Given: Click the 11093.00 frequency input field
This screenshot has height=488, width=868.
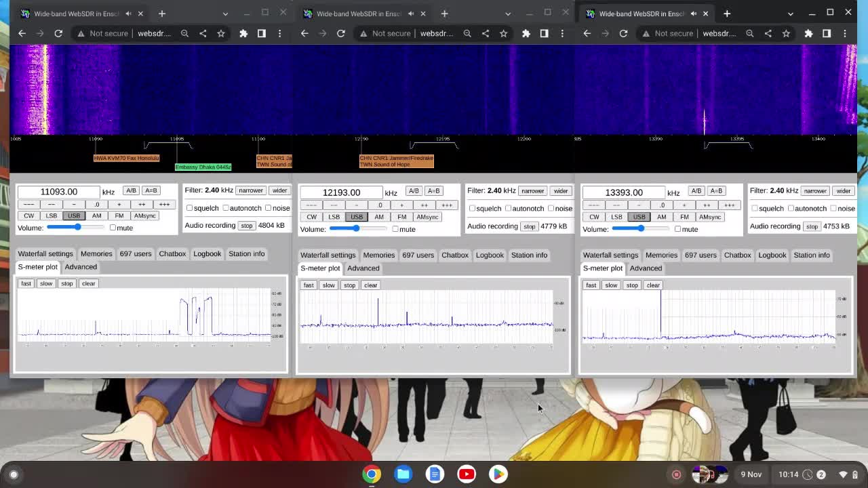Looking at the screenshot, I should 59,192.
